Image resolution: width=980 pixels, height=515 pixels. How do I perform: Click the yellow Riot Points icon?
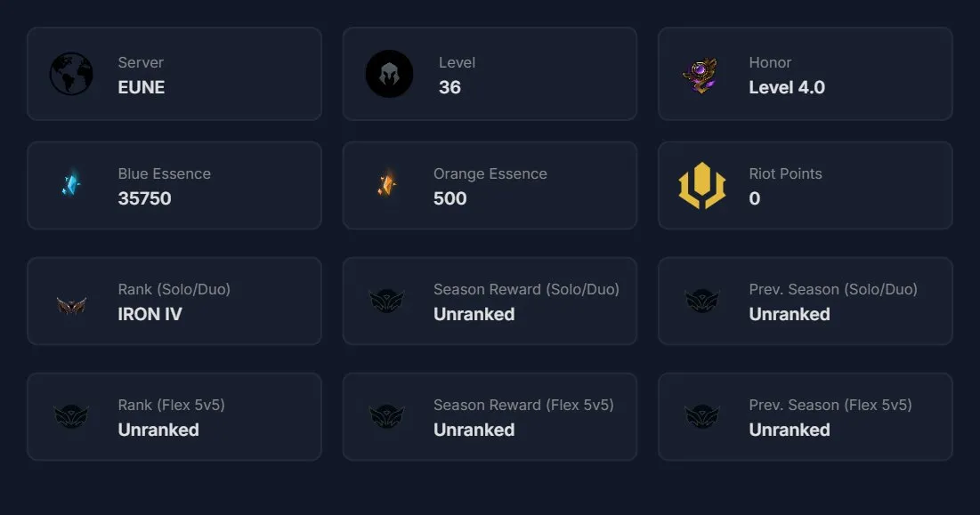[702, 185]
